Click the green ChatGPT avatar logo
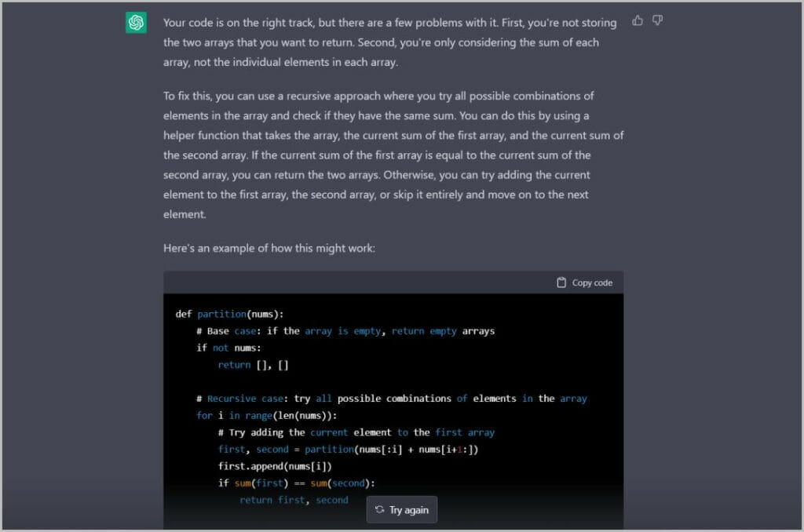 point(137,23)
